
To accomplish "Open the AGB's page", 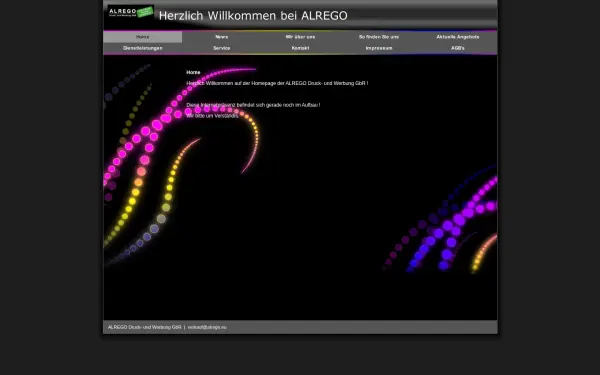I will click(458, 48).
